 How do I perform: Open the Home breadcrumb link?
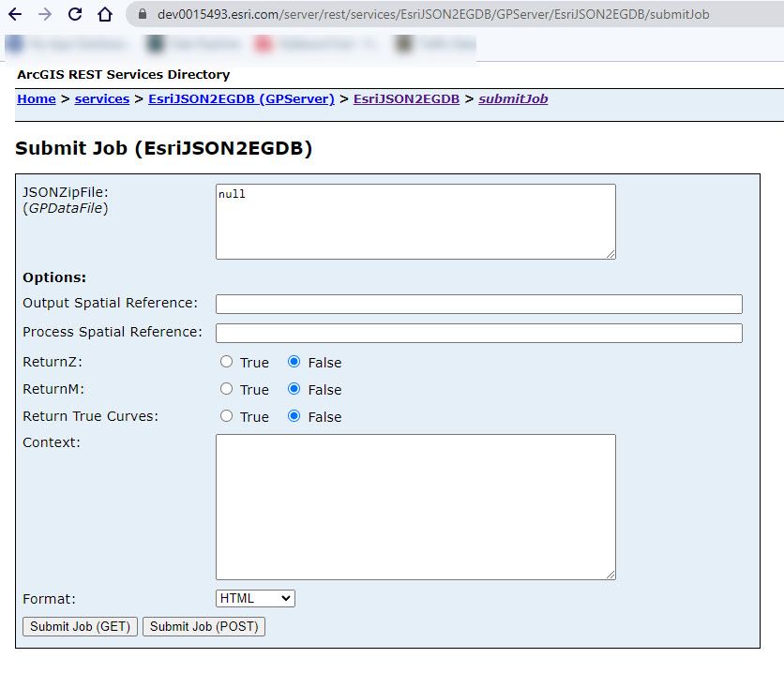36,98
